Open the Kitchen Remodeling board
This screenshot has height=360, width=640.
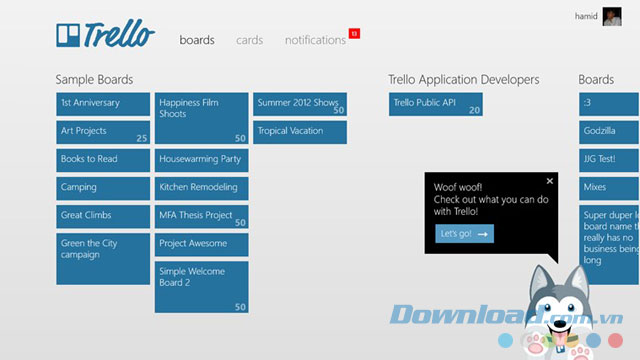point(201,189)
